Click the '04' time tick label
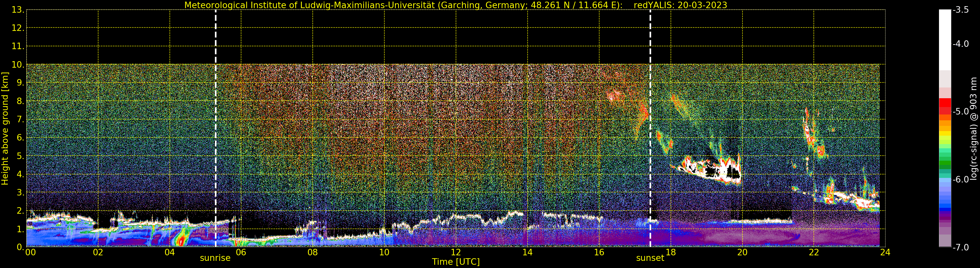Screen dimensions: 980x268 [x=170, y=252]
